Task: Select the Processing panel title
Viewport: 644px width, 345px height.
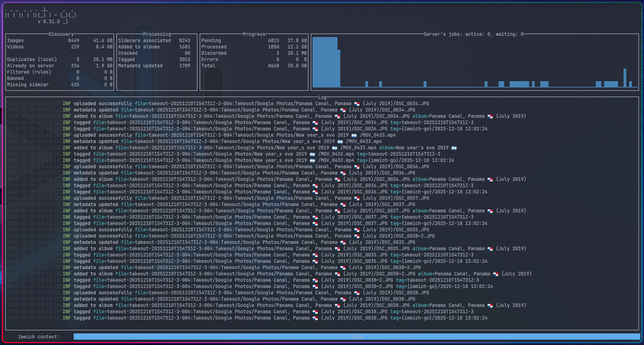Action: [x=157, y=34]
